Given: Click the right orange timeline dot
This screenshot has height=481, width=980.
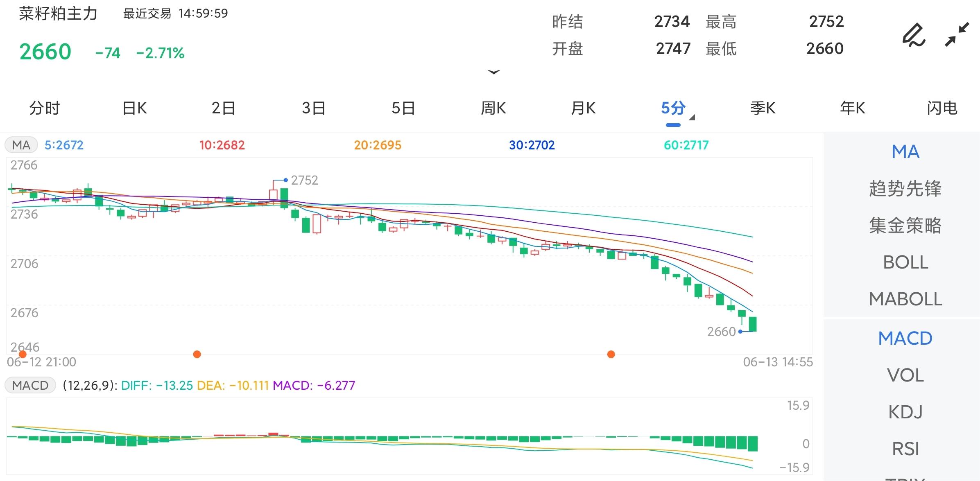Looking at the screenshot, I should click(611, 354).
